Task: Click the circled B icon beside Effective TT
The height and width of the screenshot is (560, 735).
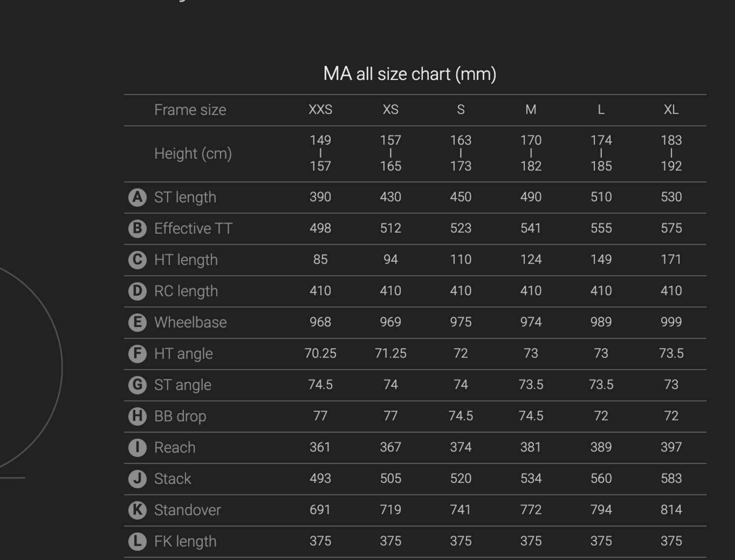Action: [138, 228]
